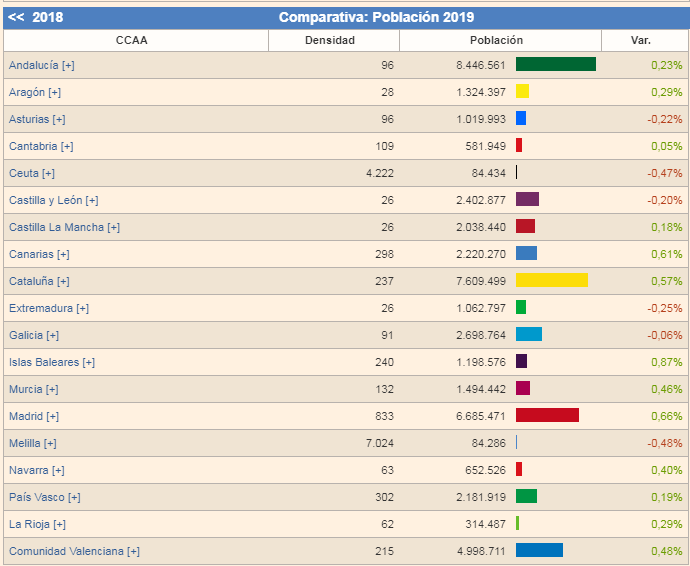The image size is (690, 566).
Task: Open the Comunidad Valenciana link
Action: click(x=66, y=551)
